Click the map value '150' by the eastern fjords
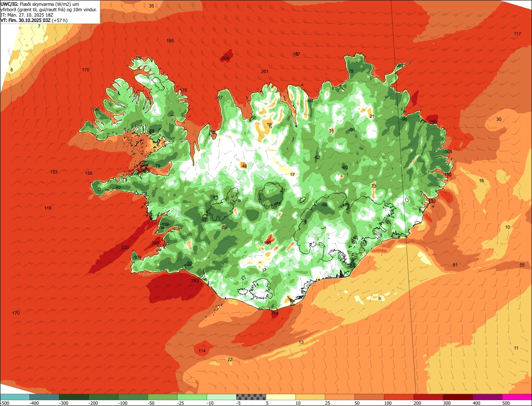The height and width of the screenshot is (406, 532). point(448,175)
